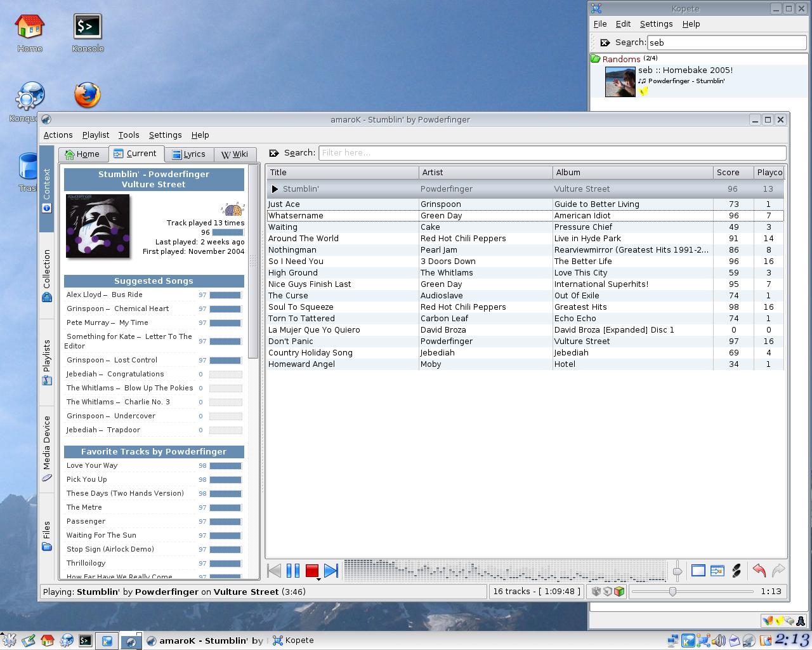Viewport: 812px width, 650px height.
Task: Open the Context sidebar tab
Action: [x=46, y=189]
